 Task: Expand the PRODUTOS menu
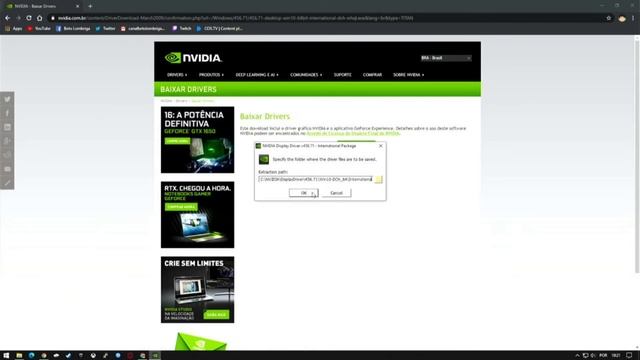tap(211, 75)
